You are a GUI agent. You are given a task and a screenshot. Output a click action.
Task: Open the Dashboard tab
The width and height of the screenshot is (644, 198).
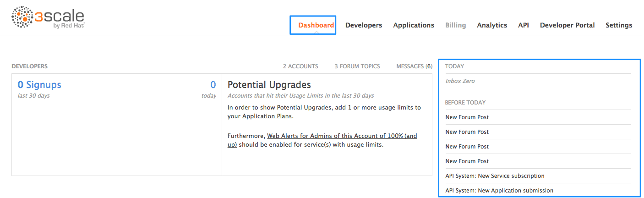coord(316,25)
